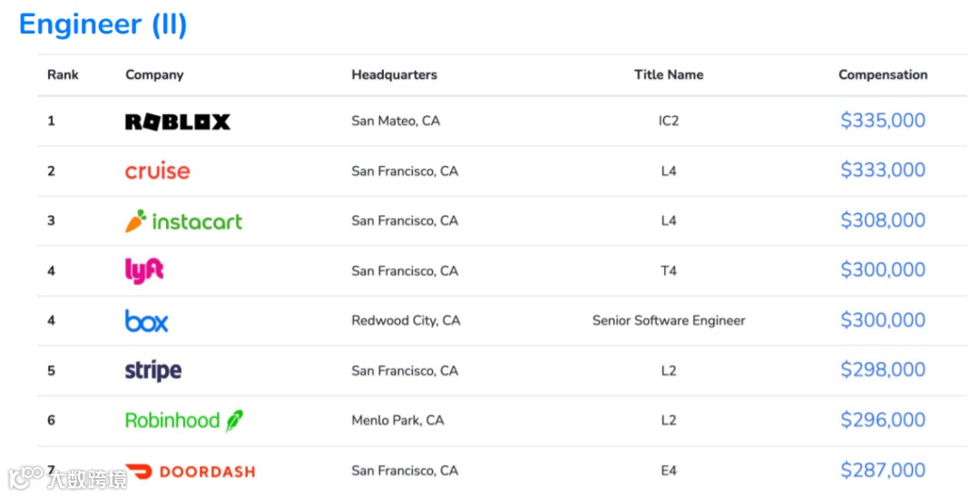
Task: Open Instacart's $308,000 compensation link
Action: pos(882,220)
